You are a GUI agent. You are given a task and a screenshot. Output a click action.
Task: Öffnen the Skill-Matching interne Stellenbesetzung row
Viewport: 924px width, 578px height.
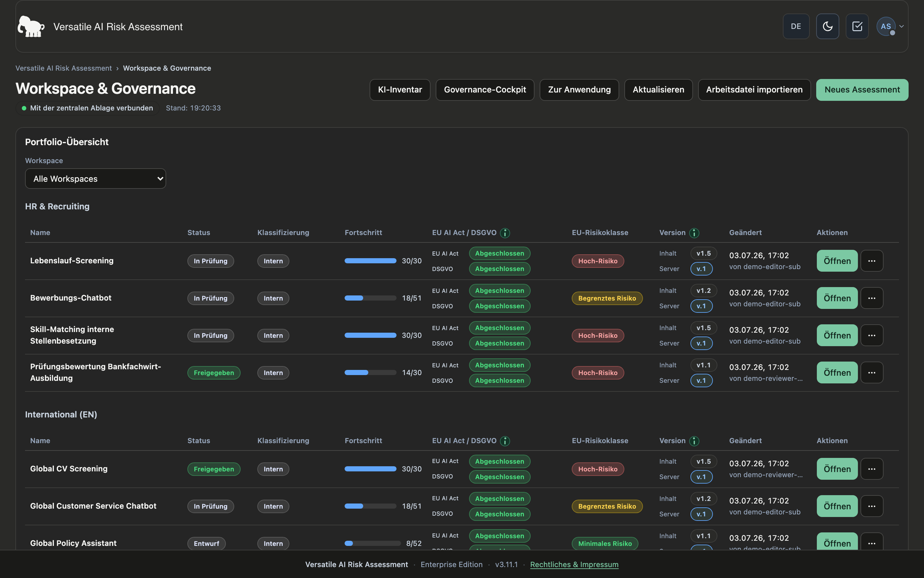click(x=837, y=335)
